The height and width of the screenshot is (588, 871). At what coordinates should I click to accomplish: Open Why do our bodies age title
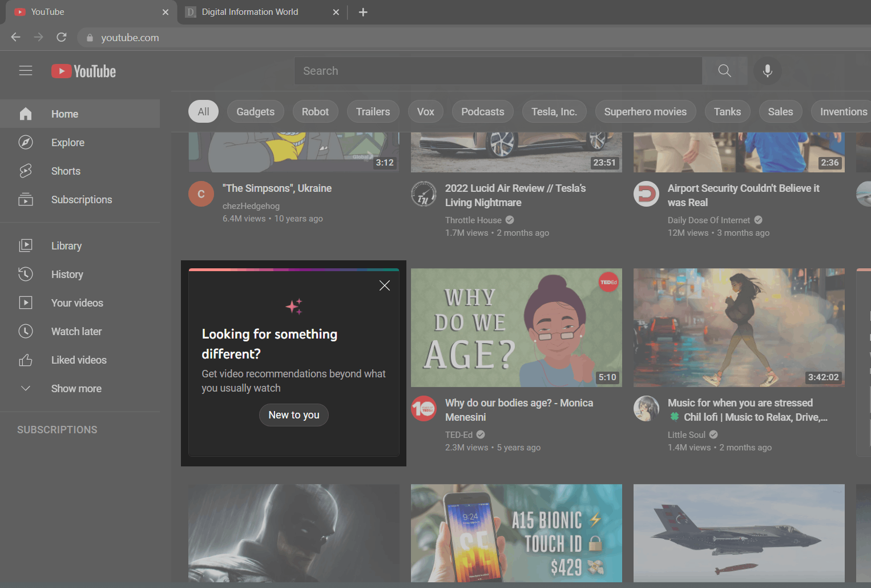tap(519, 410)
